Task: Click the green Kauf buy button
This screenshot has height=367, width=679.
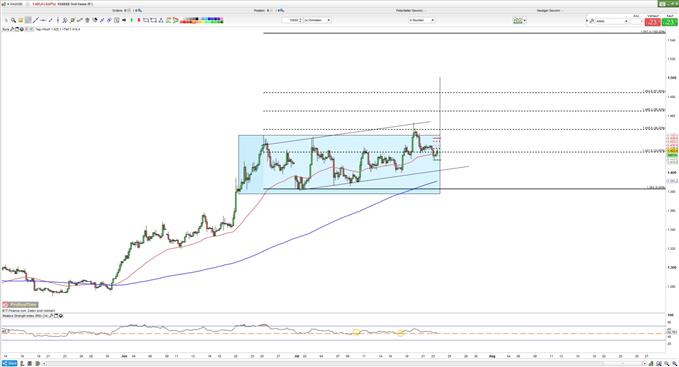Action: click(669, 22)
